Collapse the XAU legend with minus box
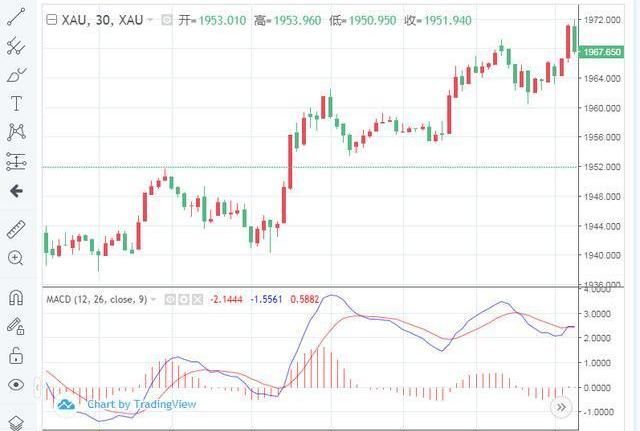This screenshot has height=431, width=640. [x=51, y=20]
